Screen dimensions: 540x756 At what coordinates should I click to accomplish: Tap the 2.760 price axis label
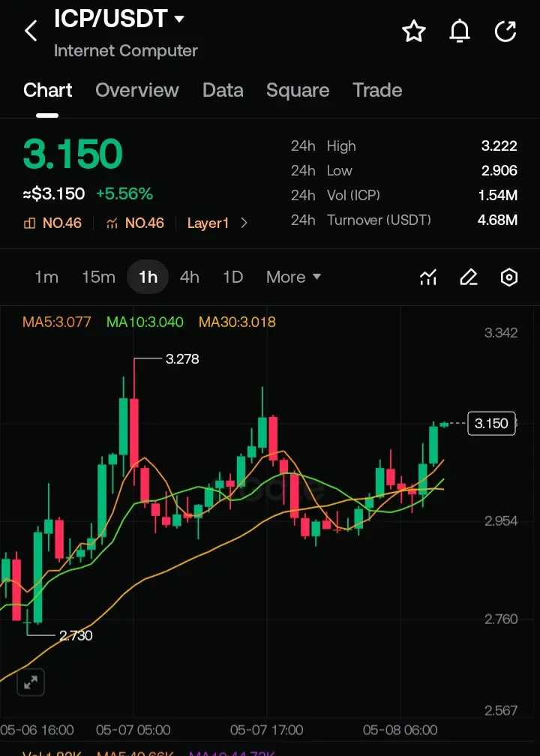(501, 619)
